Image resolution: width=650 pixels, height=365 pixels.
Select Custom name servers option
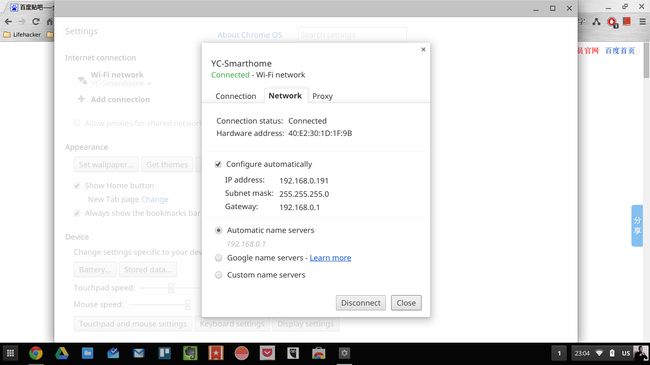click(218, 275)
